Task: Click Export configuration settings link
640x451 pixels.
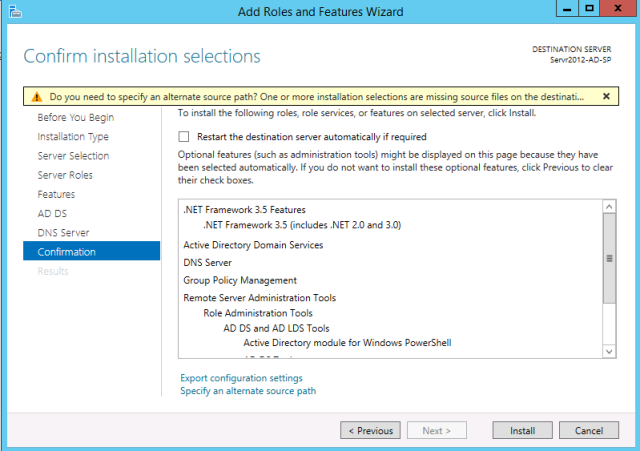Action: 241,378
